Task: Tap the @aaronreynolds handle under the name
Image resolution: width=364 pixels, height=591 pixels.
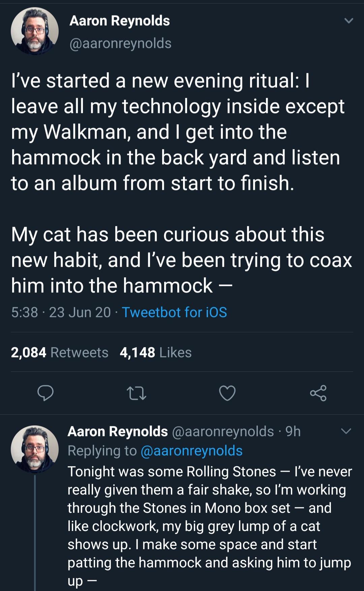Action: coord(120,43)
